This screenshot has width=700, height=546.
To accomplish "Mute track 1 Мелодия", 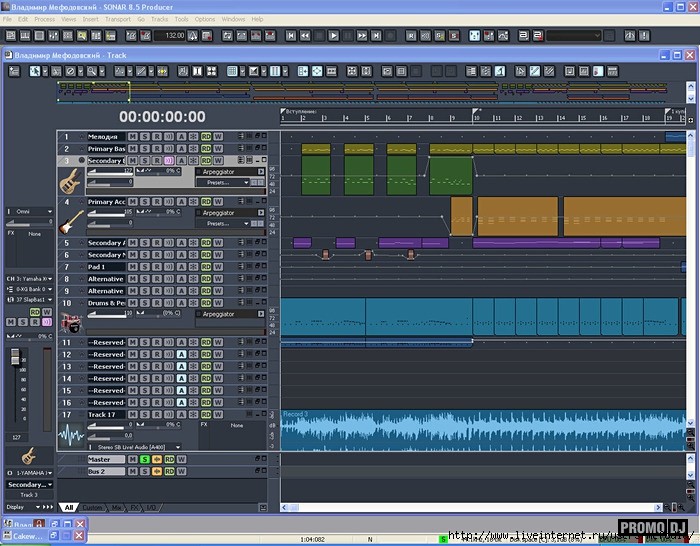I will pos(131,136).
